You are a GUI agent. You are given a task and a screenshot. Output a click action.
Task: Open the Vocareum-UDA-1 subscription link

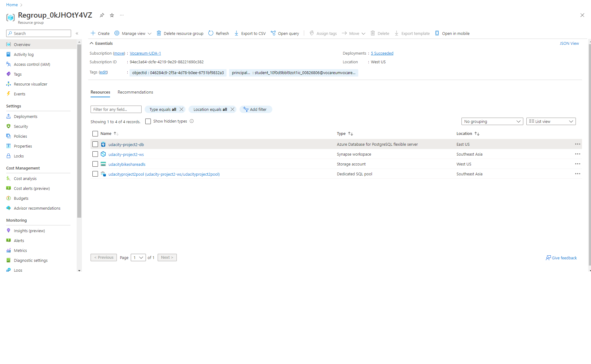[145, 53]
